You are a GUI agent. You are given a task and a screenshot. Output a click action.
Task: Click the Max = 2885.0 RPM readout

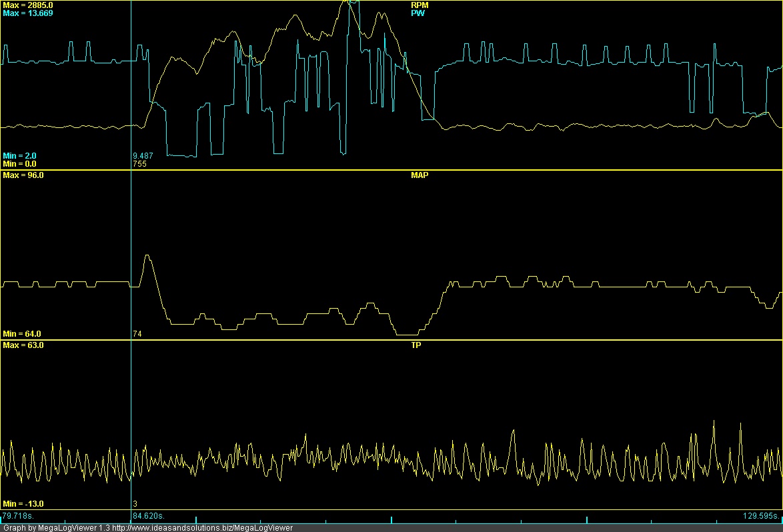point(27,5)
